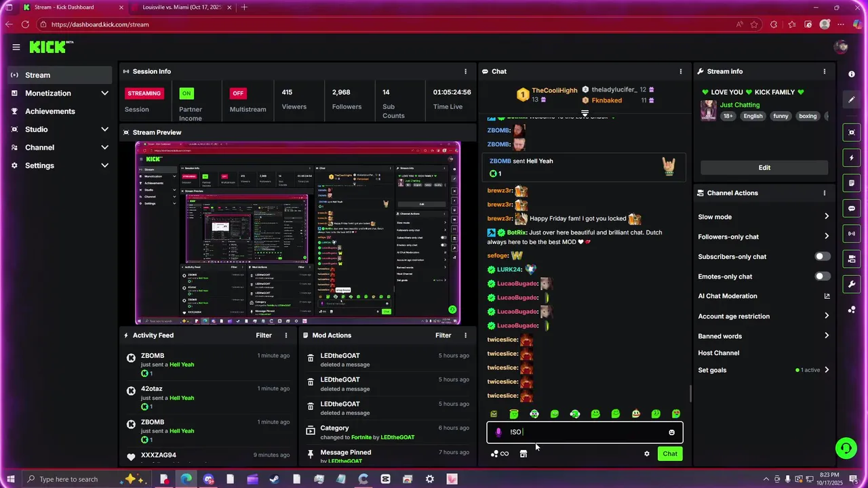The image size is (868, 488).
Task: Open emoji picker in chat input
Action: tap(671, 432)
